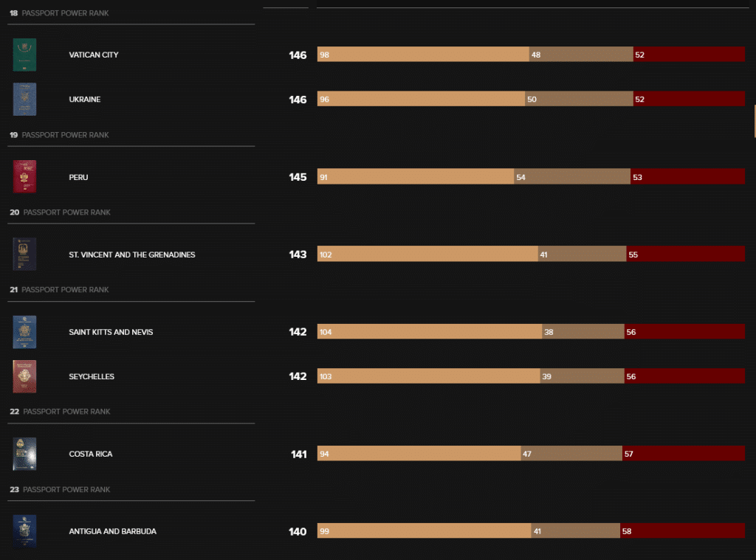This screenshot has width=756, height=560.
Task: Open the Vatican City country link
Action: (x=94, y=55)
